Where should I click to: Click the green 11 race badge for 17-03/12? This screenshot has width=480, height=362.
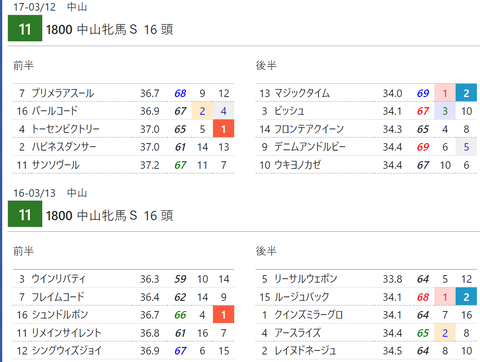click(x=25, y=29)
